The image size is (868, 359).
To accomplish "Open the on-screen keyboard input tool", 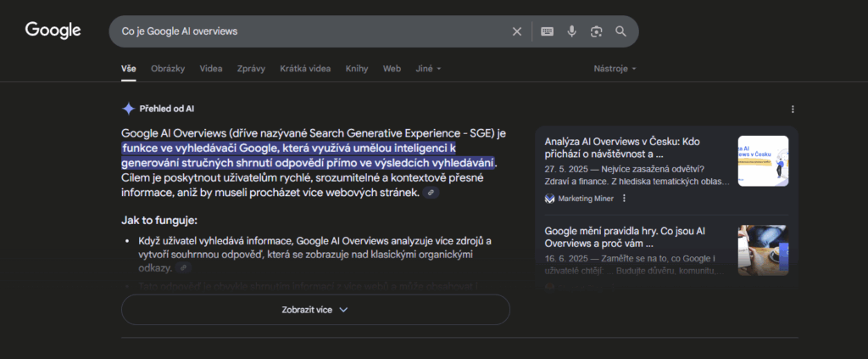I will point(547,31).
